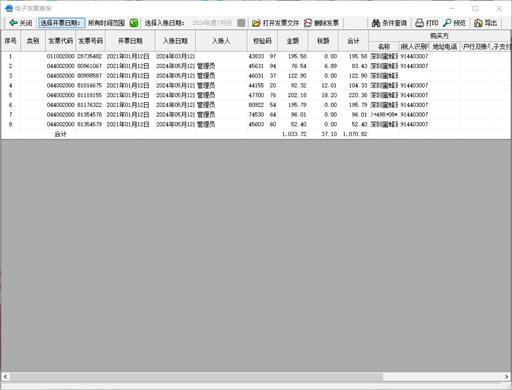
Task: Click the green date picker icon beside 所有时间范围
Action: pos(134,23)
